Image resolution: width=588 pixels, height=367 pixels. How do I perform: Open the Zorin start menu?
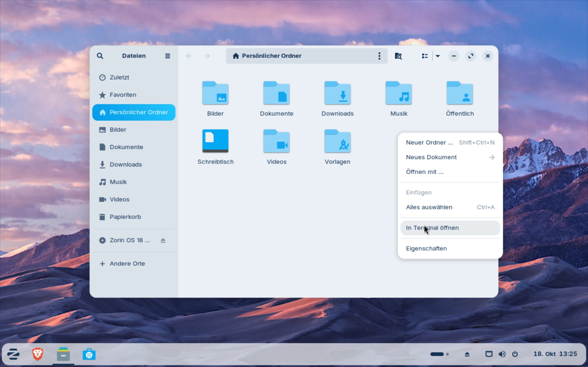coord(13,354)
